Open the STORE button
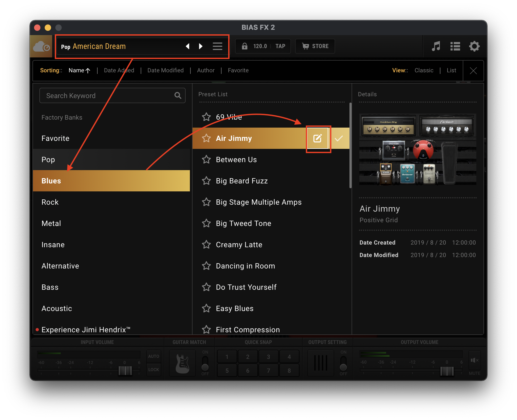The image size is (517, 420). click(x=315, y=46)
